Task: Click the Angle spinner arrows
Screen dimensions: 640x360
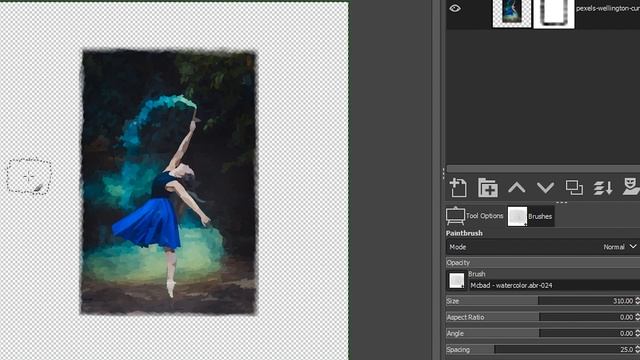Action: pyautogui.click(x=637, y=333)
